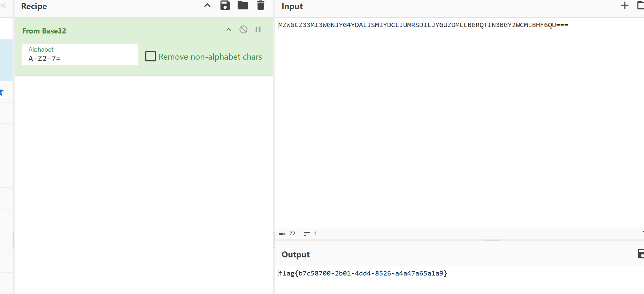
Task: Collapse the From Base32 operation arguments
Action: pyautogui.click(x=229, y=30)
